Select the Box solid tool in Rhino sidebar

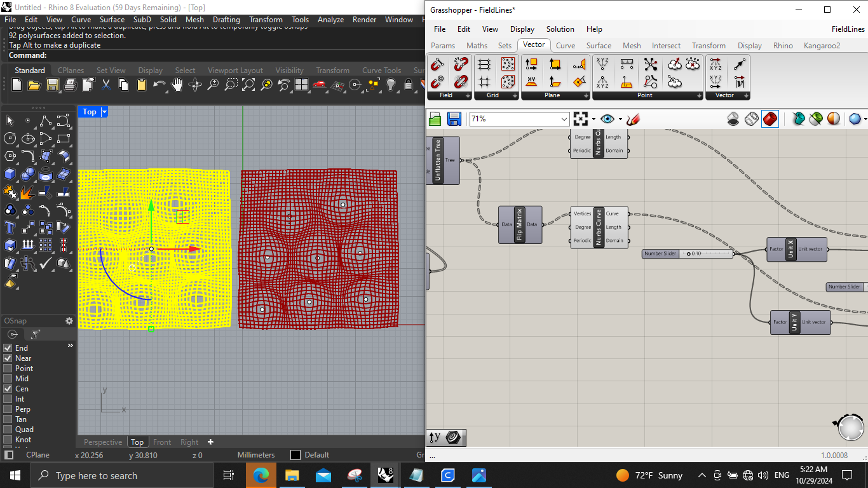[10, 174]
